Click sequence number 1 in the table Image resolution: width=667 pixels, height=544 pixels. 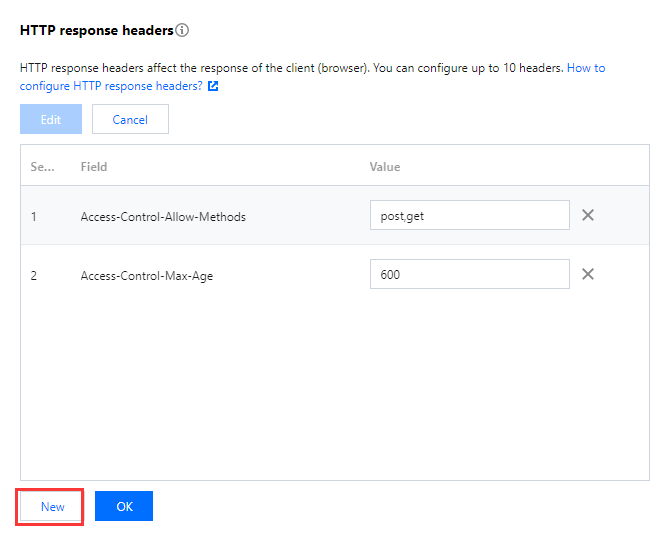click(34, 216)
